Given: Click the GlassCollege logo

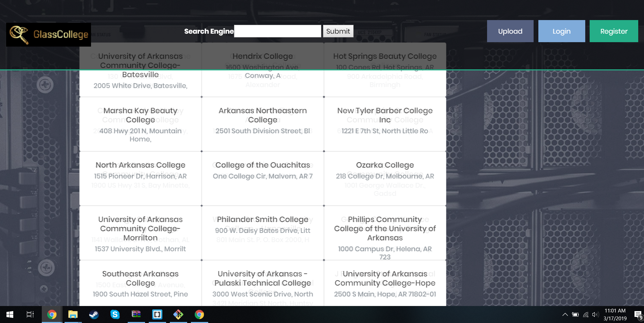Looking at the screenshot, I should point(49,35).
